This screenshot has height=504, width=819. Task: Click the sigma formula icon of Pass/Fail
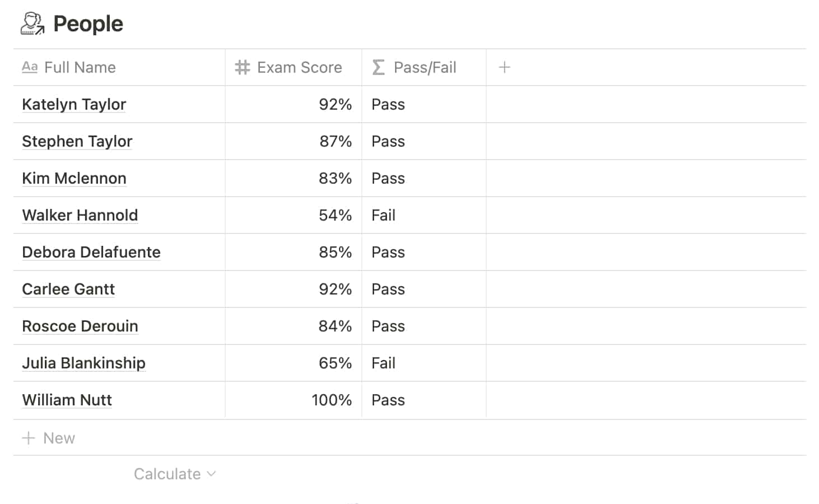pyautogui.click(x=379, y=67)
